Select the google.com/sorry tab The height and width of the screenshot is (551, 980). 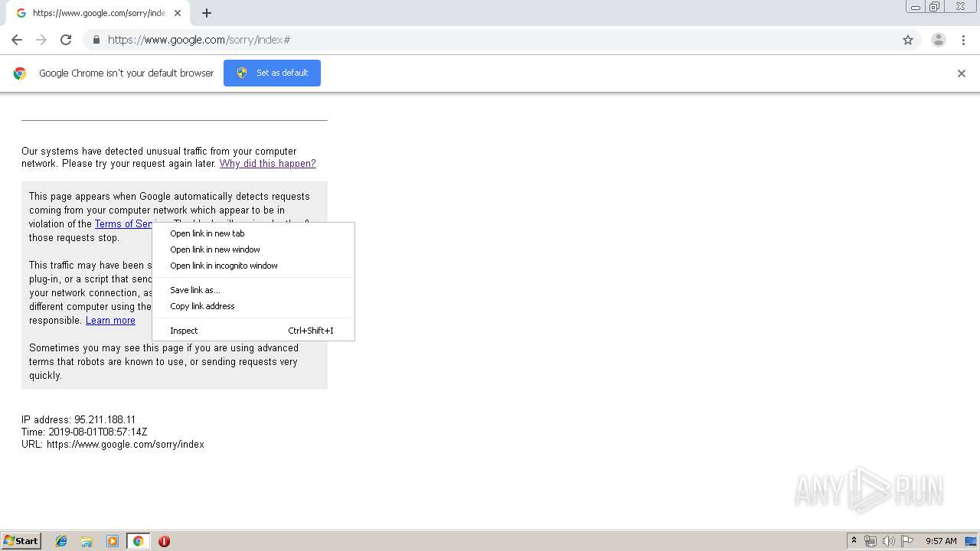[98, 13]
